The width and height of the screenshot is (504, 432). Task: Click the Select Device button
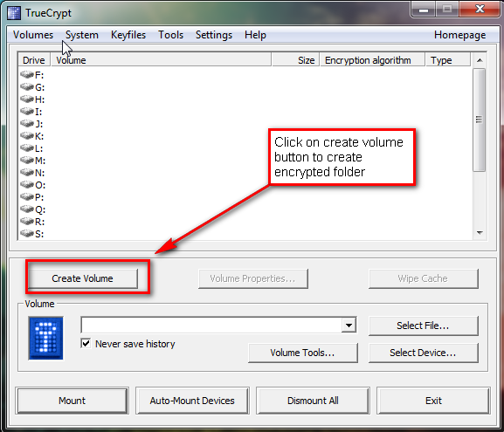pyautogui.click(x=423, y=353)
